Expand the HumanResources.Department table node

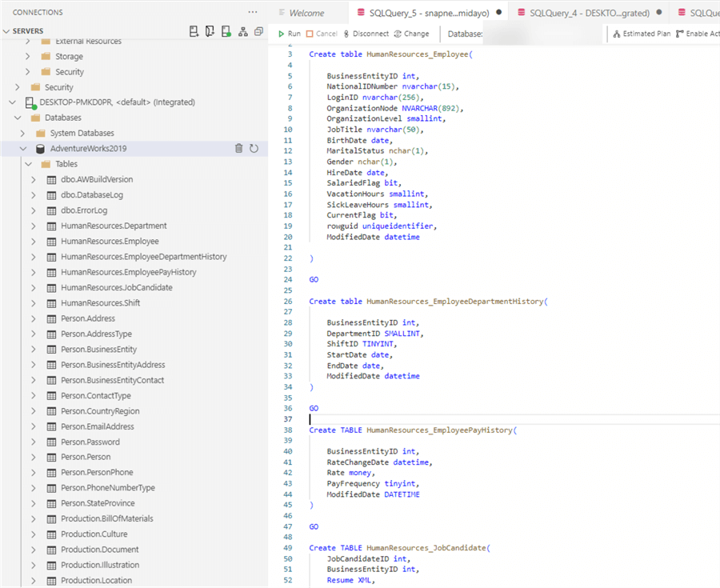34,226
